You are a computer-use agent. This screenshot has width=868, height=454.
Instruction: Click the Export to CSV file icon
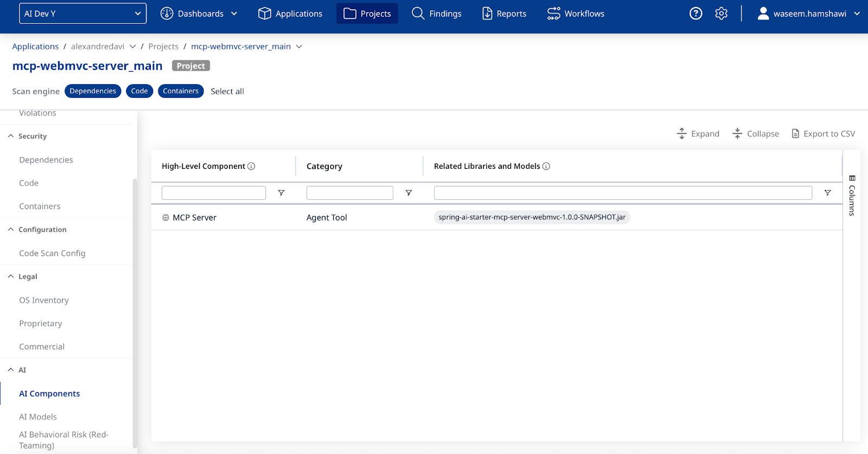click(x=795, y=134)
